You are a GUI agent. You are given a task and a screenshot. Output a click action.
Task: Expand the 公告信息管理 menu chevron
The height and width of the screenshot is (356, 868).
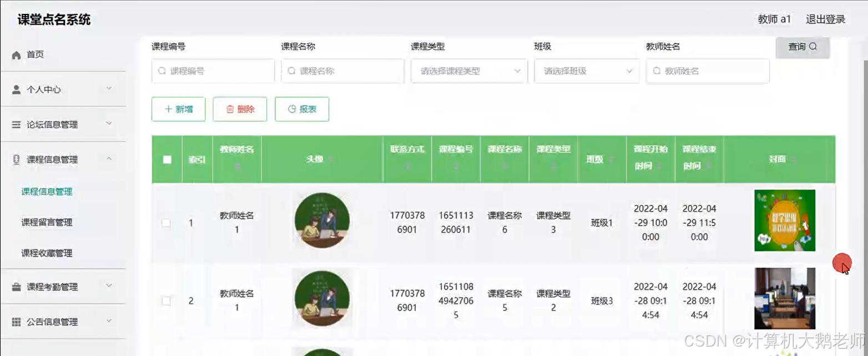(x=109, y=321)
